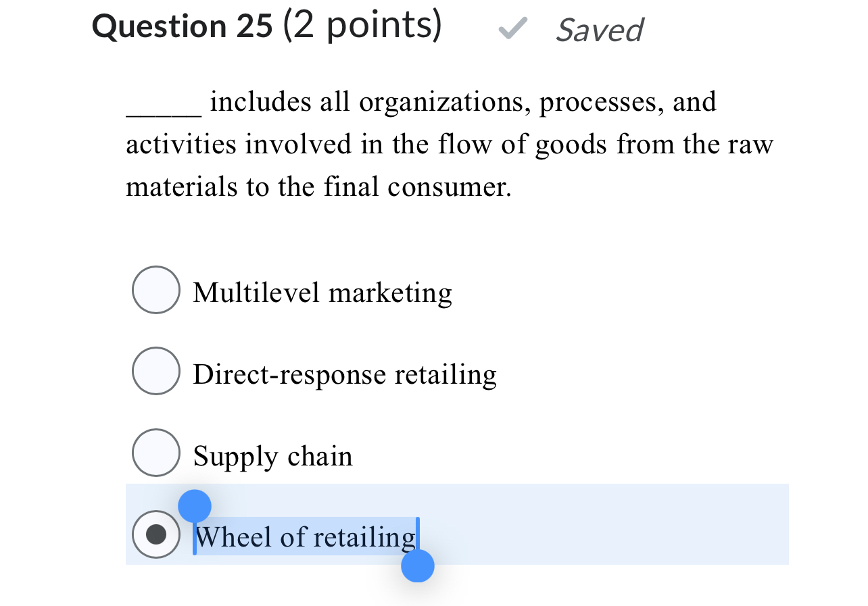Click the Saved checkmark icon
Viewport: 868px width, 606px height.
[x=512, y=28]
